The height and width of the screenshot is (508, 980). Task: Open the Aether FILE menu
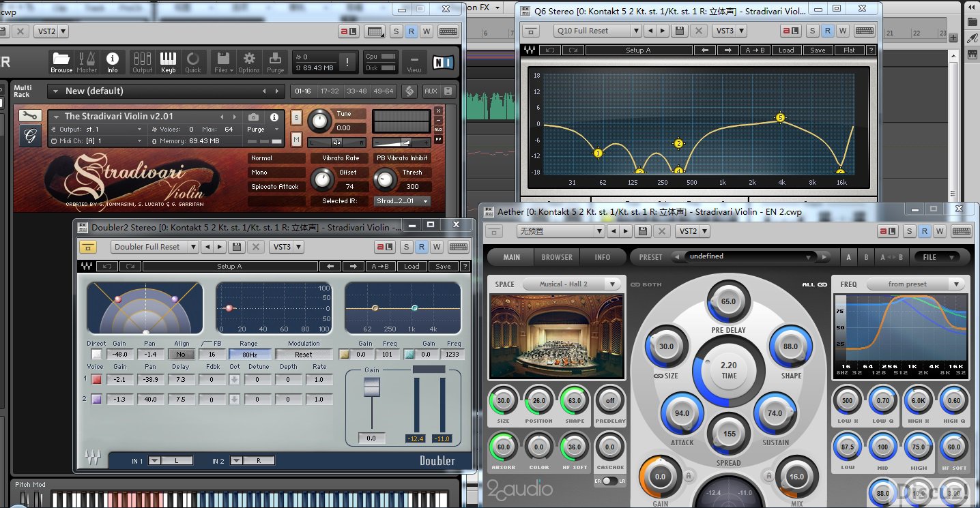click(x=940, y=257)
